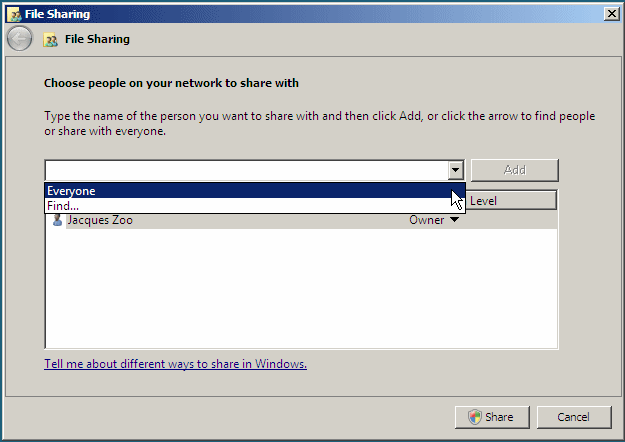Image resolution: width=625 pixels, height=442 pixels.
Task: Collapse the name combo box arrow
Action: tap(455, 170)
